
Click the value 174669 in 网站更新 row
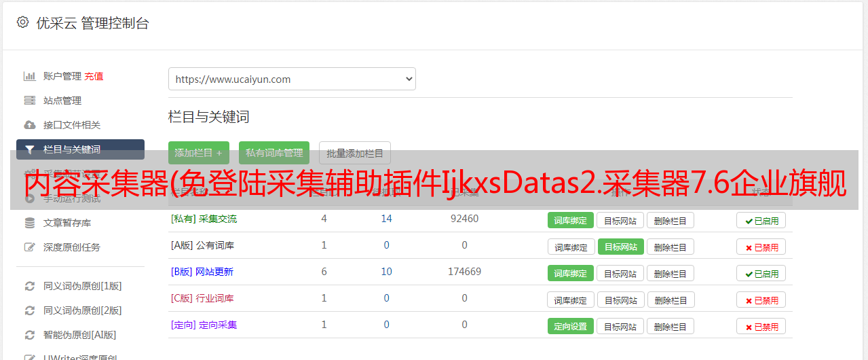tap(464, 272)
